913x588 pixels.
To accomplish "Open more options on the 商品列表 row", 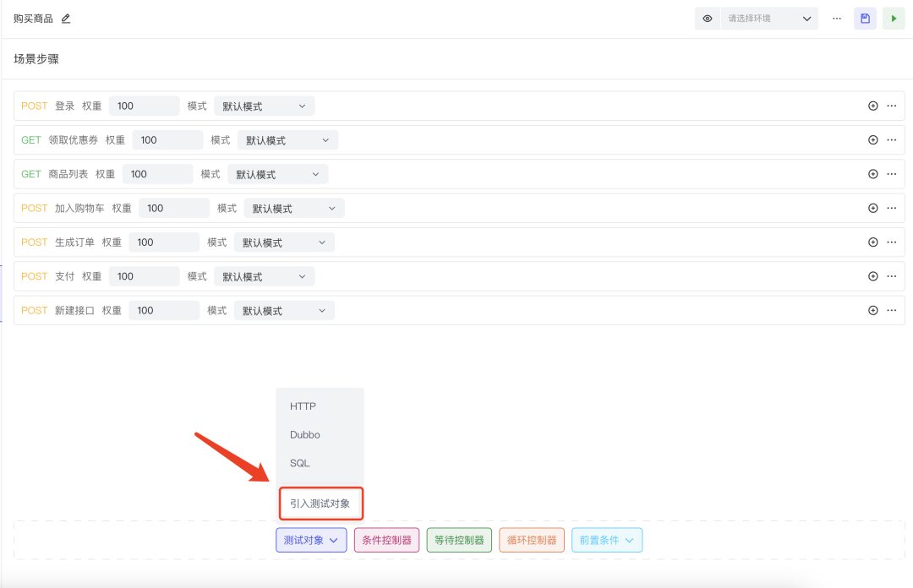I will pos(892,174).
